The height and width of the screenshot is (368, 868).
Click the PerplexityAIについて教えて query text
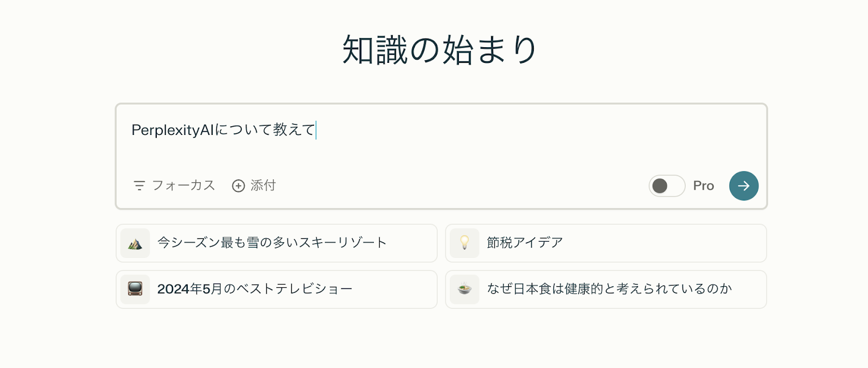pyautogui.click(x=224, y=130)
